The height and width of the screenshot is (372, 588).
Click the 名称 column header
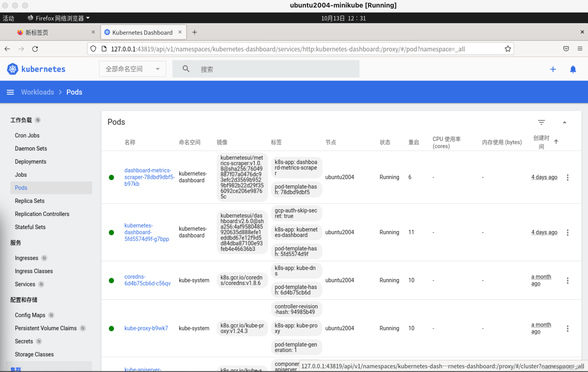click(x=130, y=142)
